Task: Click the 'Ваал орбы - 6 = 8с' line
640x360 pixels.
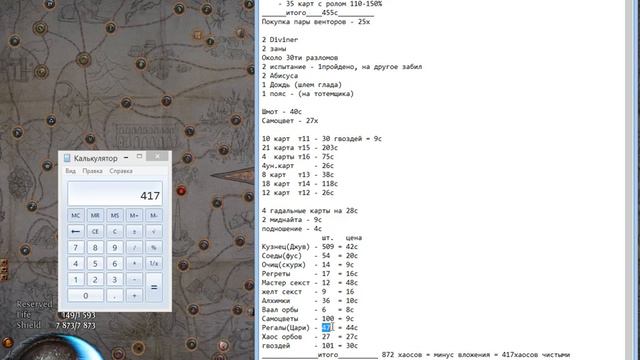Action: (308, 309)
